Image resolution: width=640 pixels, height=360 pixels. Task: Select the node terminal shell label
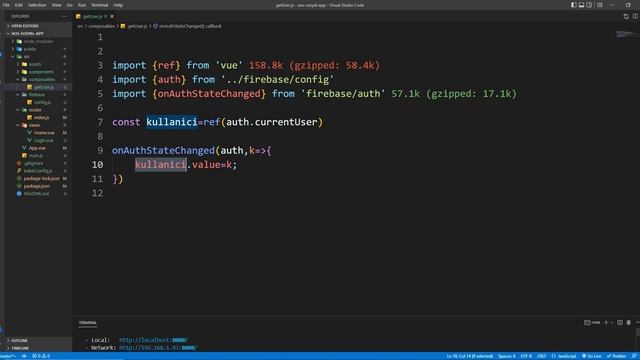(x=592, y=322)
